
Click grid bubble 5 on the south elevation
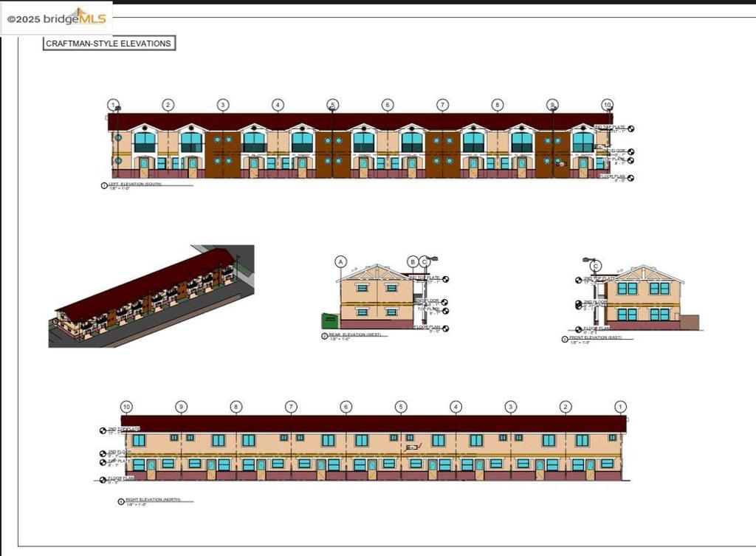click(331, 105)
